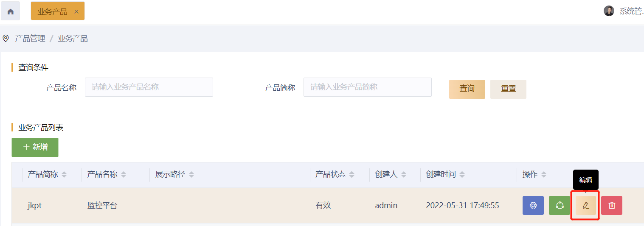Click 产品管理 in the breadcrumb
Image resolution: width=644 pixels, height=226 pixels.
point(30,39)
